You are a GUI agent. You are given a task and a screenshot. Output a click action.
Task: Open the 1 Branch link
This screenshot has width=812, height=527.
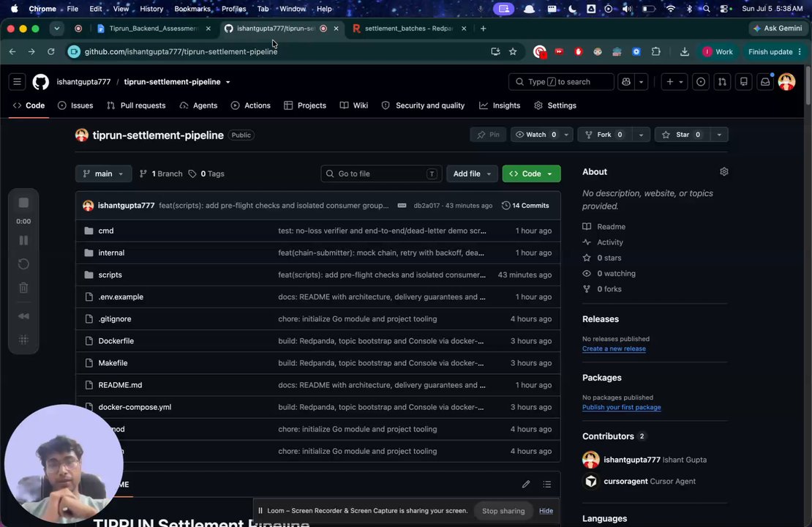161,173
